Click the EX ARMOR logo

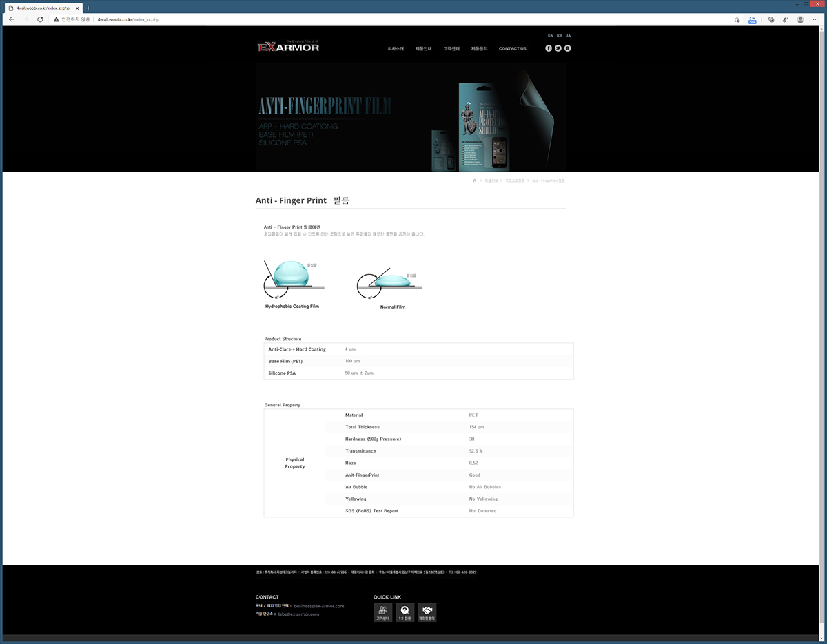288,47
